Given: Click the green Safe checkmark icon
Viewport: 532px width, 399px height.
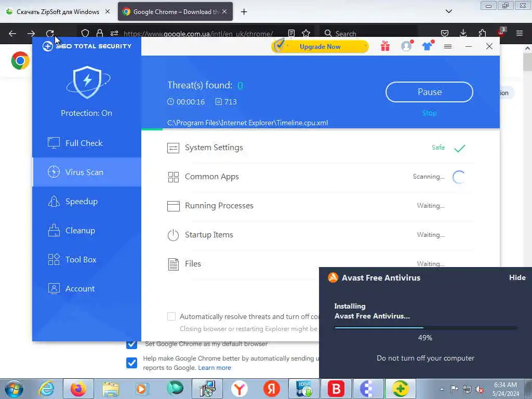Looking at the screenshot, I should 460,148.
